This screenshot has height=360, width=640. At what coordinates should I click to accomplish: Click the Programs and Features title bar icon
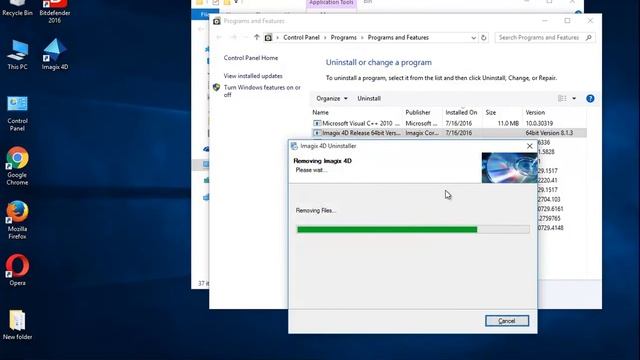click(x=217, y=21)
